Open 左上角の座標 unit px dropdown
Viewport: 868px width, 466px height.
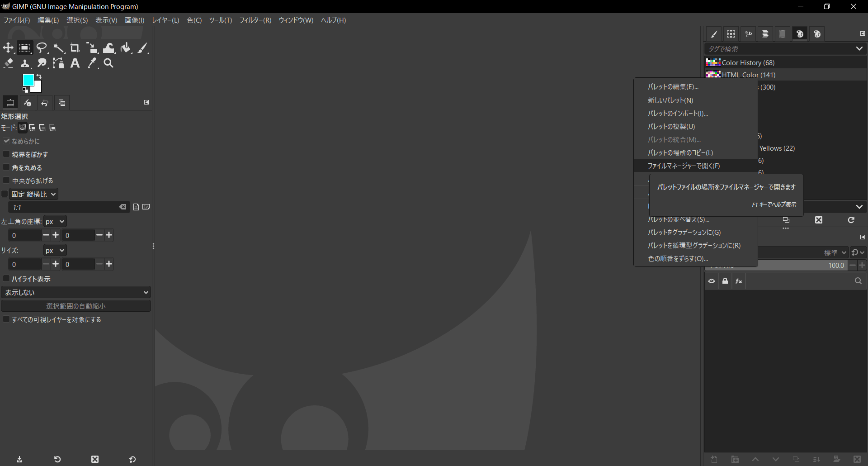click(x=55, y=221)
